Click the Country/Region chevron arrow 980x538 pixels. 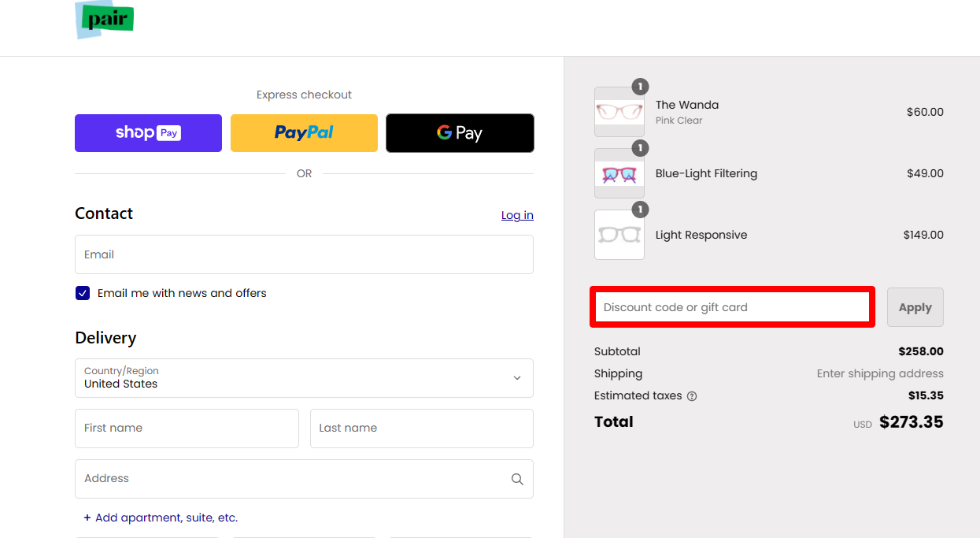point(517,378)
